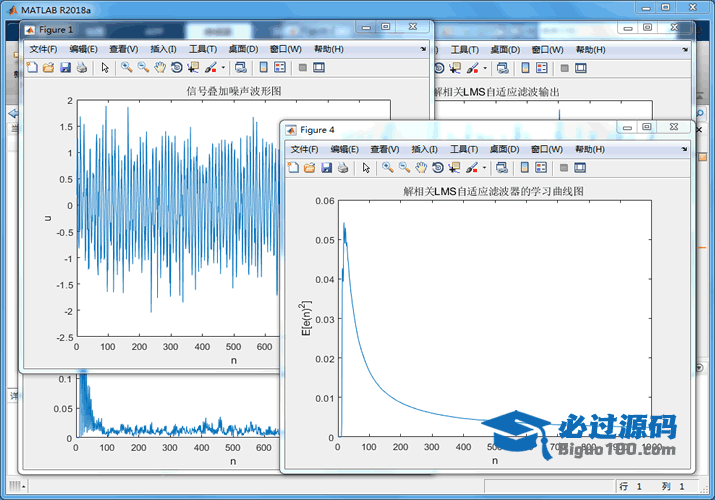The height and width of the screenshot is (500, 715).
Task: Select Zoom In tool in Figure 4
Action: click(387, 168)
